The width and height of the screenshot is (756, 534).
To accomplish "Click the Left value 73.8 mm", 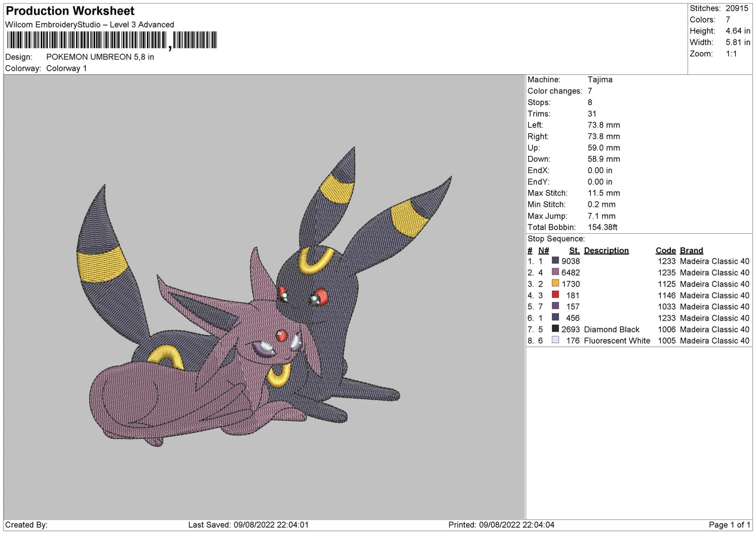I will (604, 125).
